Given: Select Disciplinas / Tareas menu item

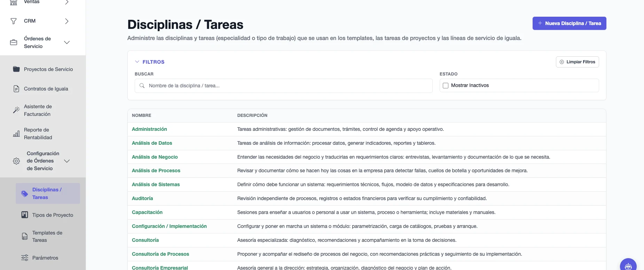Looking at the screenshot, I should (x=48, y=193).
